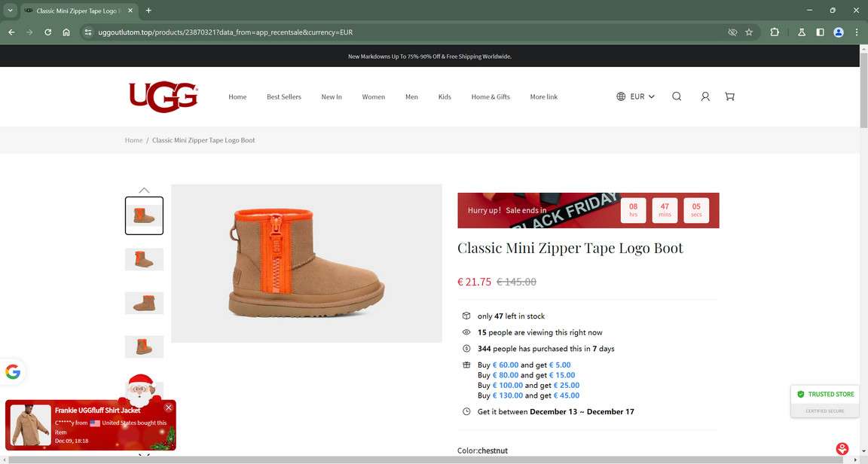Click 'Buy € 130.00 and get € 45.00' text
This screenshot has width=868, height=464.
click(529, 395)
